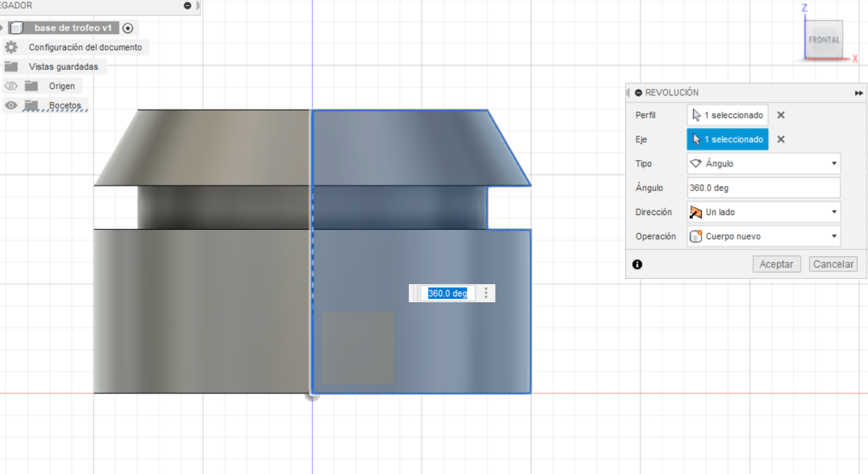Collapse the browser panel with its minus icon

coord(187,5)
